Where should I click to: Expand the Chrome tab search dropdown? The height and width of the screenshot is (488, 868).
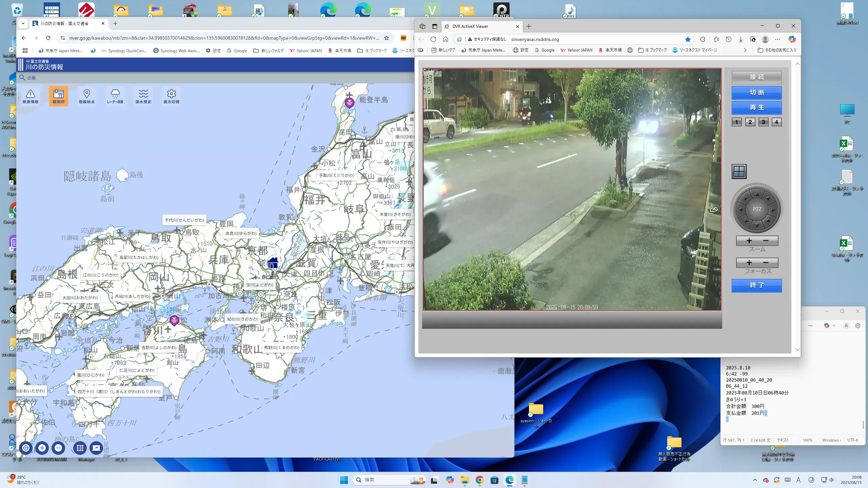tap(23, 23)
